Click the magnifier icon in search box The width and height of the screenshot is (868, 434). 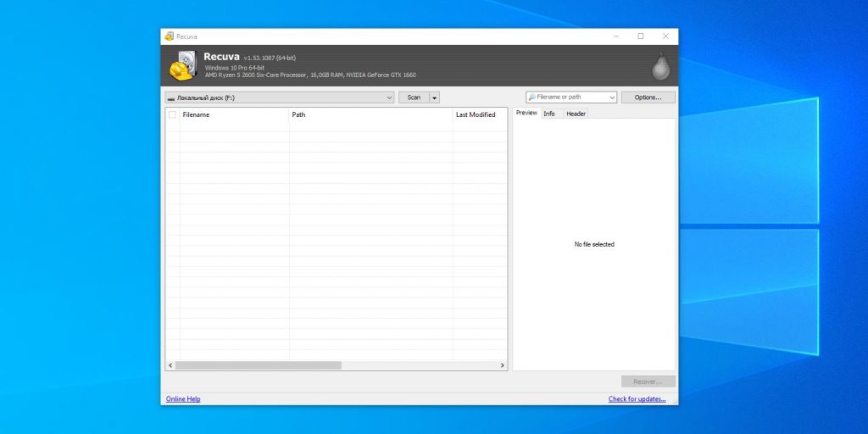(531, 97)
